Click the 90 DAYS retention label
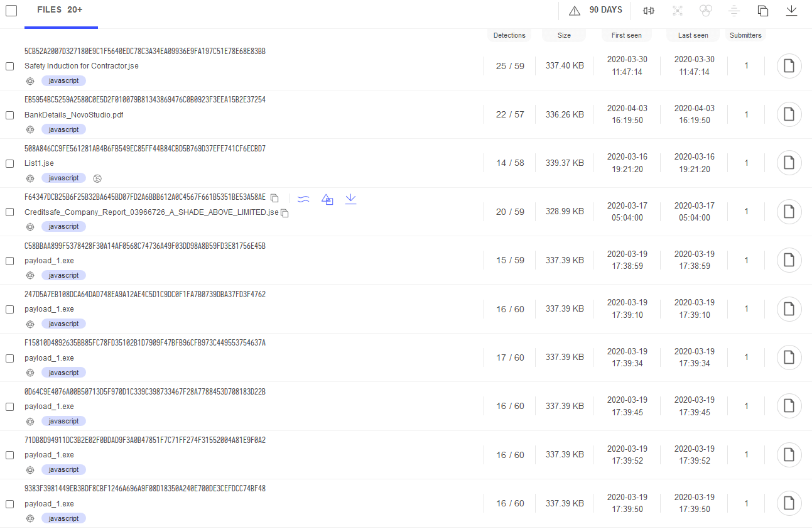This screenshot has width=812, height=529. tap(605, 10)
